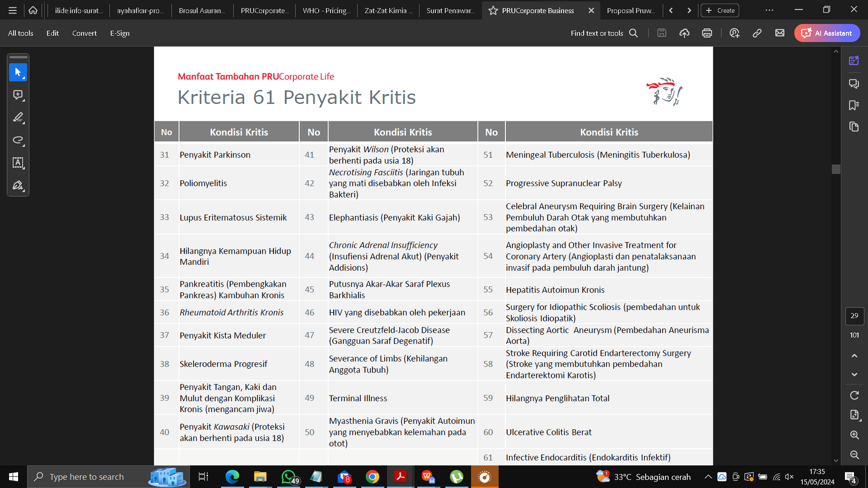Screen dimensions: 868x488
Task: Copy a link to the file
Action: click(757, 33)
